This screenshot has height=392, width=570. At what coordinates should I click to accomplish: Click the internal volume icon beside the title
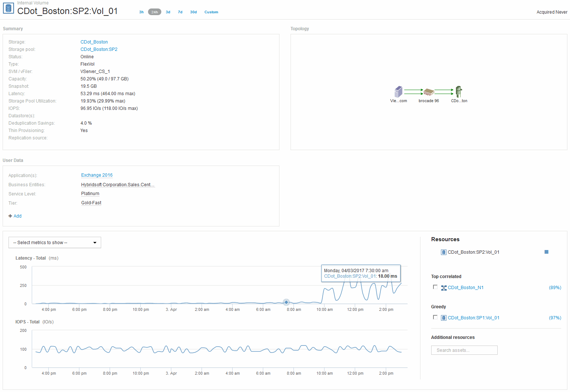pyautogui.click(x=8, y=8)
